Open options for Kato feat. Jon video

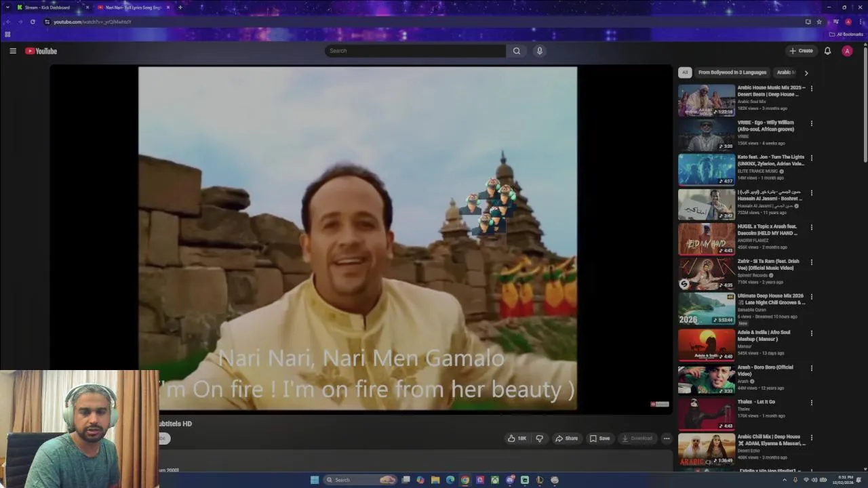[x=811, y=158]
